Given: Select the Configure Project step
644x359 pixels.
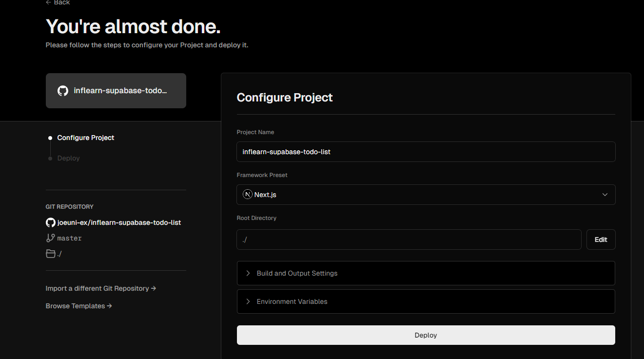Looking at the screenshot, I should [85, 138].
